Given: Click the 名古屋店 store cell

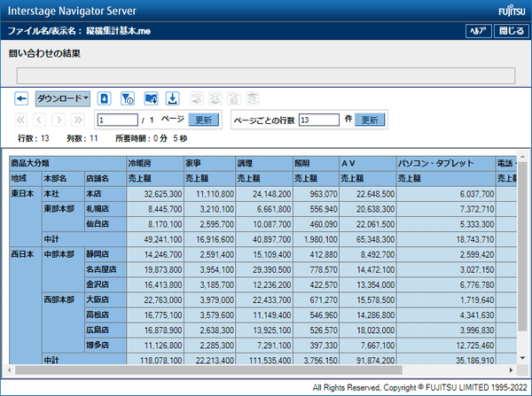Looking at the screenshot, I should [x=106, y=269].
